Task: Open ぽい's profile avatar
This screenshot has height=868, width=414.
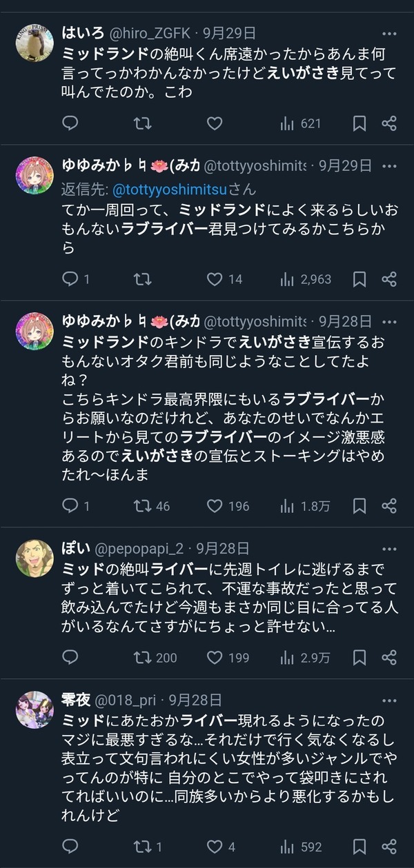Action: [34, 558]
